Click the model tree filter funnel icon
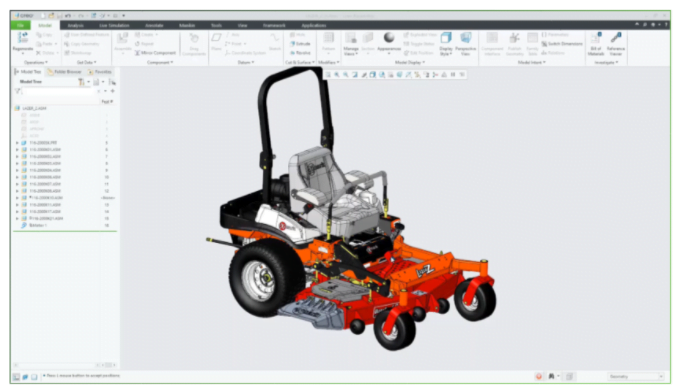 coord(17,91)
